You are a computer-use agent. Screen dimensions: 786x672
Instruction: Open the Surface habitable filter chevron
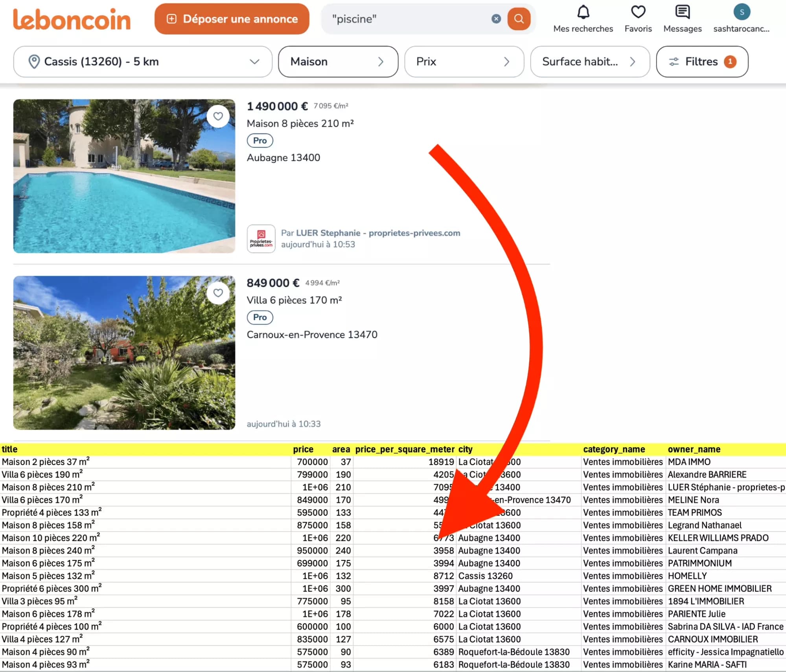[x=632, y=61]
